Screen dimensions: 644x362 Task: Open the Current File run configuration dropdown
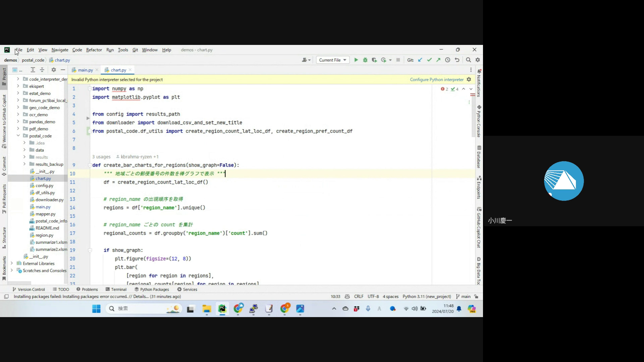(x=332, y=60)
